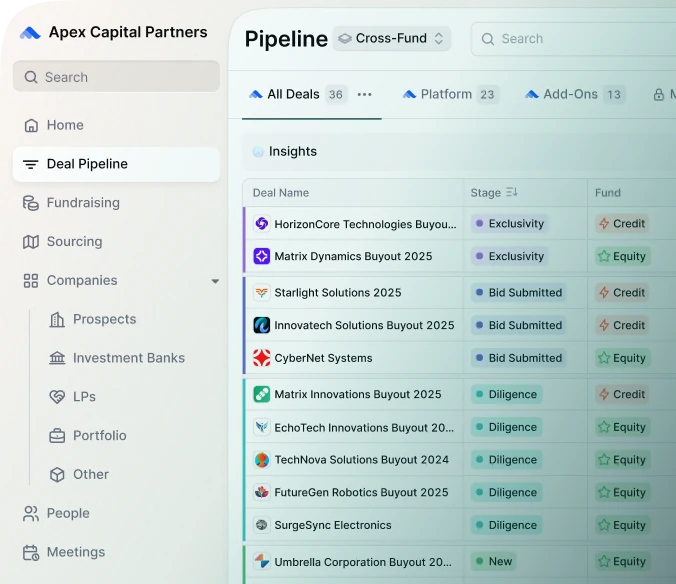Click the New stage for Umbrella Corporation
The image size is (676, 584).
point(494,562)
